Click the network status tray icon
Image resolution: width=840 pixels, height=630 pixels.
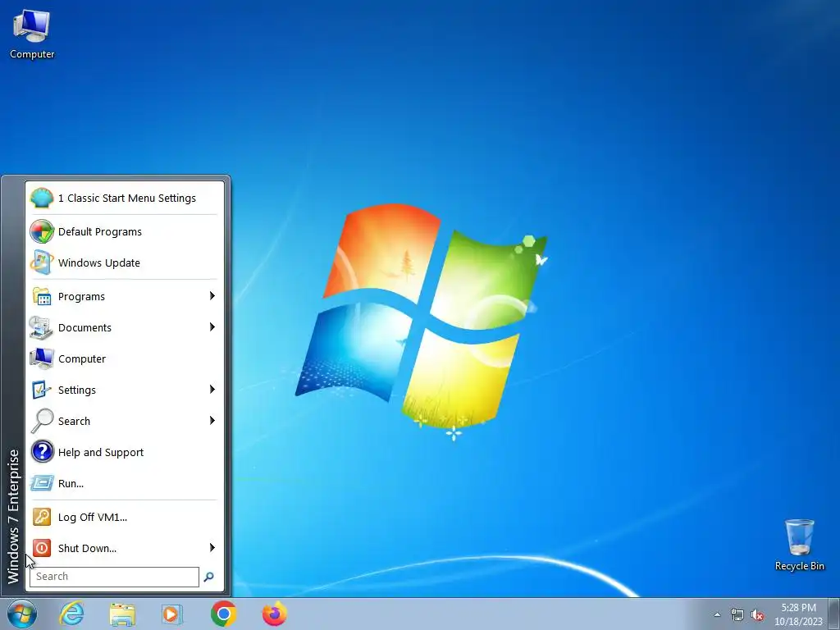(737, 614)
